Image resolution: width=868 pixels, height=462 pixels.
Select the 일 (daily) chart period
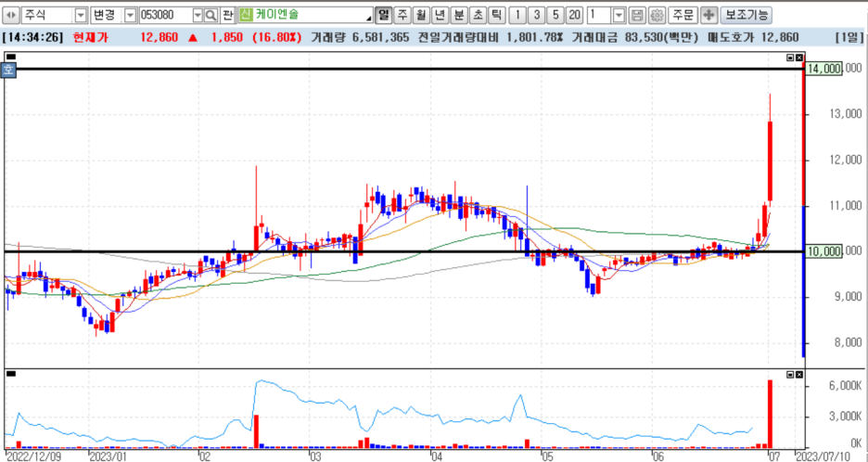(x=383, y=15)
